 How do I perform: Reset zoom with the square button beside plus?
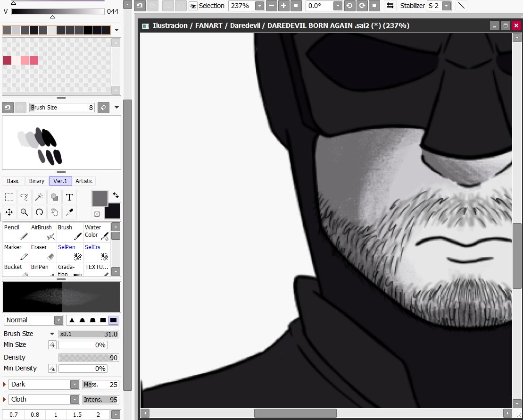296,6
